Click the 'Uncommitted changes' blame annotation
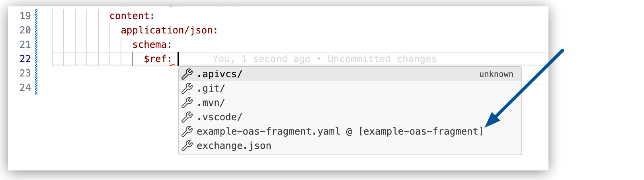Viewport: 644px width, 180px height. (x=382, y=59)
